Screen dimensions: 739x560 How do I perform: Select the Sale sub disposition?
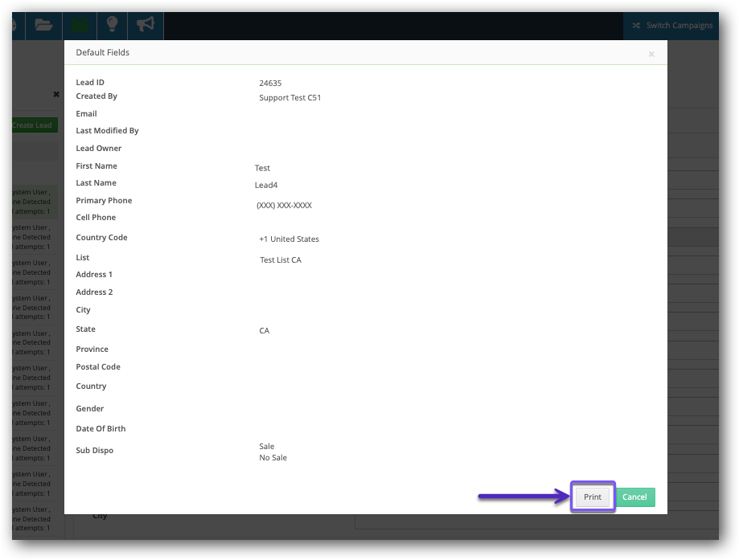click(266, 447)
